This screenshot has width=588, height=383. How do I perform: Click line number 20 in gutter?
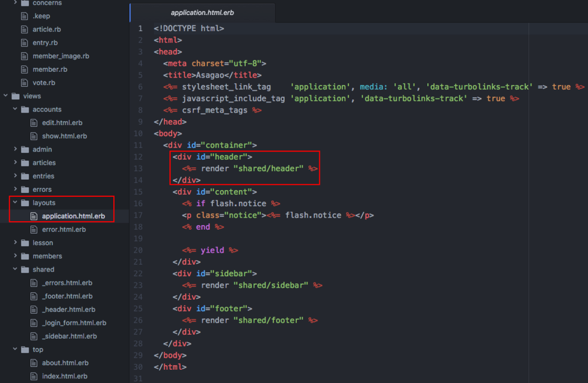(138, 250)
